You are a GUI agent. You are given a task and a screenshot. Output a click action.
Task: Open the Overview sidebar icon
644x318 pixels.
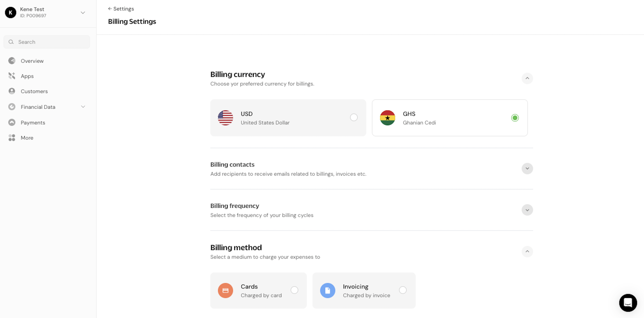12,61
